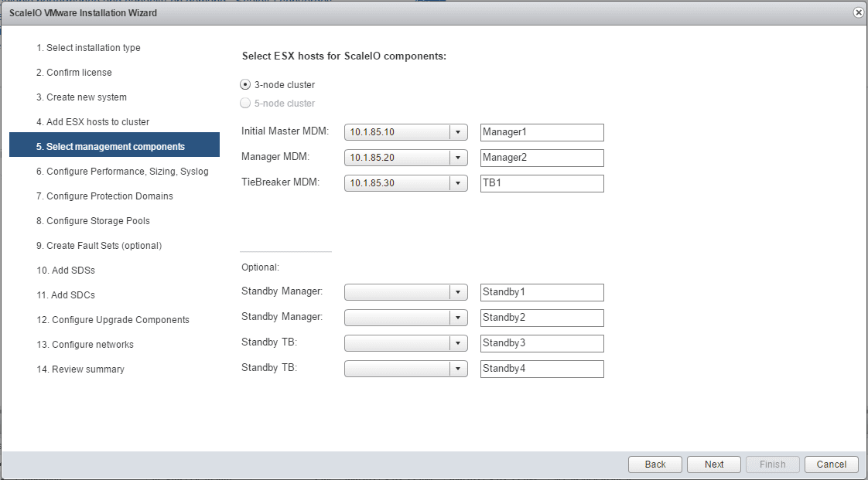The image size is (868, 480).
Task: Open the Manager MDM host dropdown
Action: 406,158
